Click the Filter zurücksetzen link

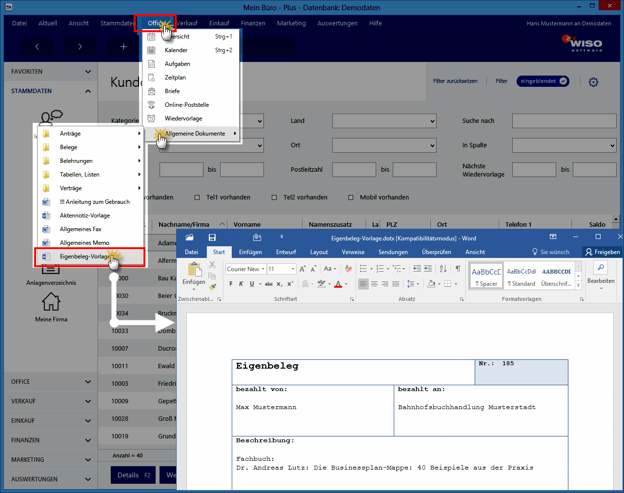coord(454,81)
